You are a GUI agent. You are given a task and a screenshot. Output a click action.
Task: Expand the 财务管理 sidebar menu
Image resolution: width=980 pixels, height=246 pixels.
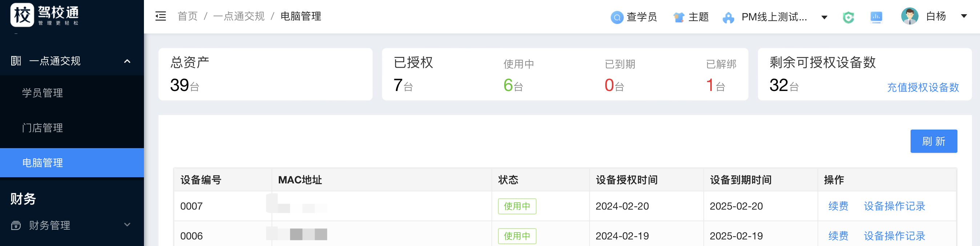128,225
